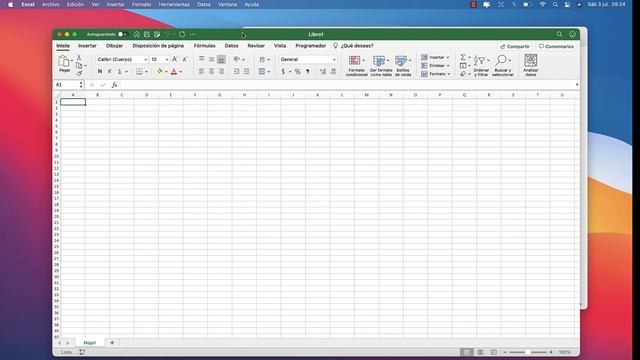Open Ordenar y filtrar
Image resolution: width=640 pixels, height=360 pixels.
click(481, 65)
